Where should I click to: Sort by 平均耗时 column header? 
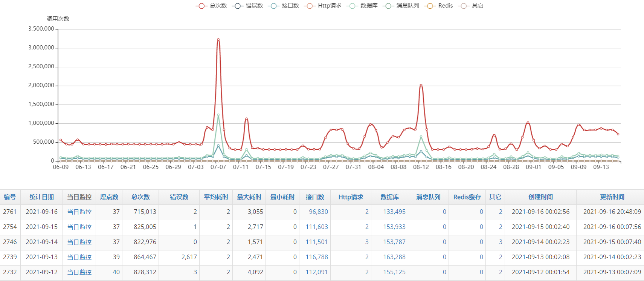pos(216,197)
